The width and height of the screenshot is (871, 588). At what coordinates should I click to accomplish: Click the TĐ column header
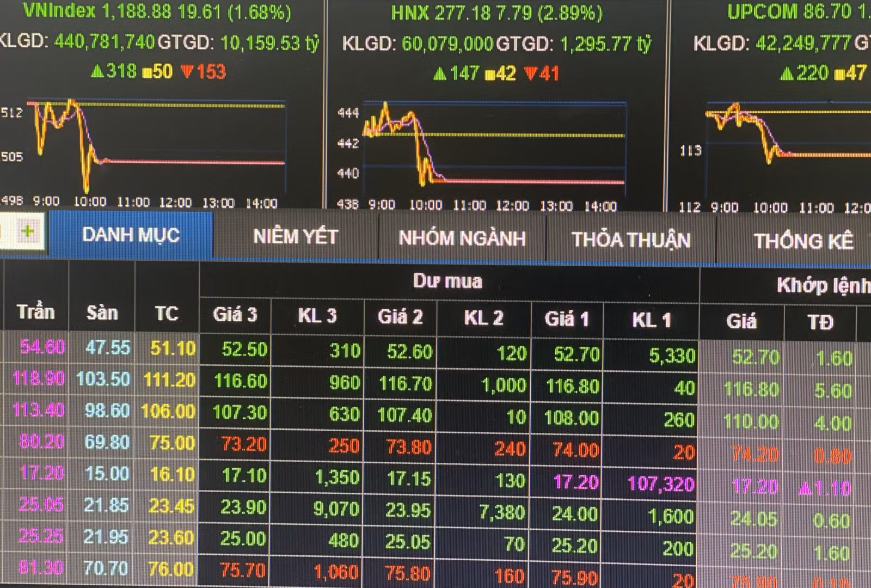[820, 322]
